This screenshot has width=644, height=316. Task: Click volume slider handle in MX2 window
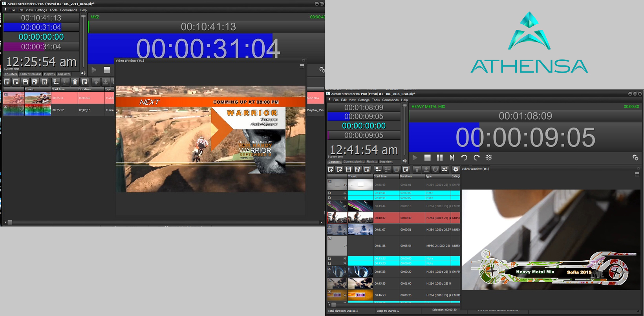[x=83, y=16]
